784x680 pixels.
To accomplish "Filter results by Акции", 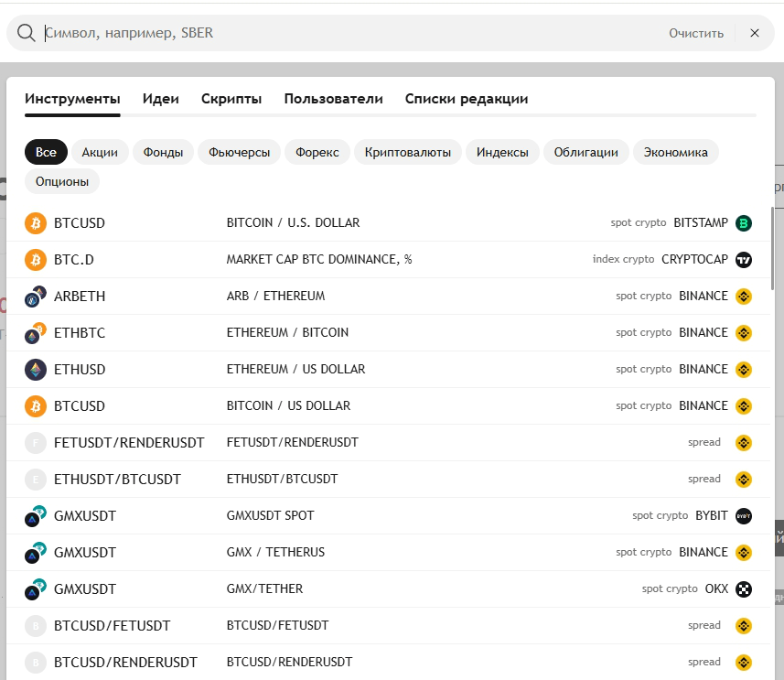I will (x=100, y=152).
